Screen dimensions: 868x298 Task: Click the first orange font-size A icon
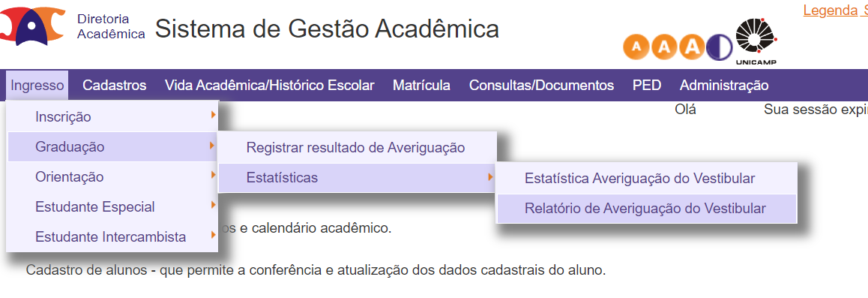click(636, 47)
